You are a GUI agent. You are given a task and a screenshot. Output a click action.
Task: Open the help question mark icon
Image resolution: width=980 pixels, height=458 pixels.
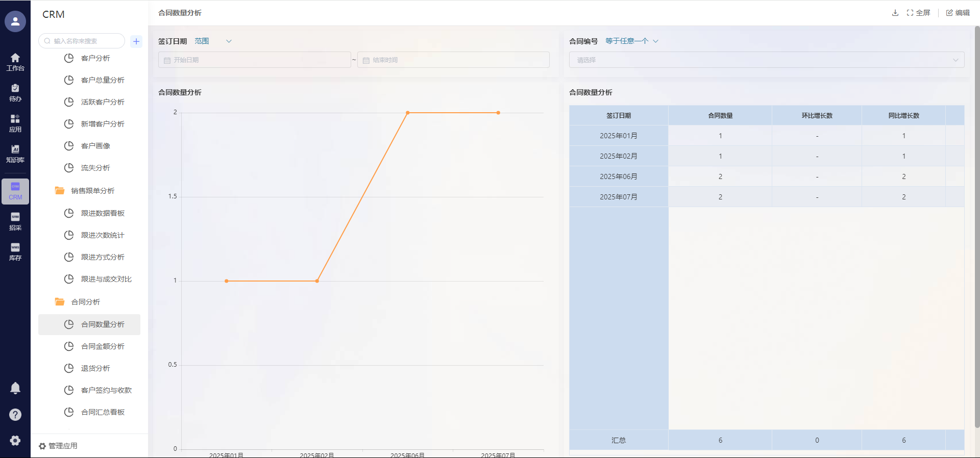click(x=15, y=415)
